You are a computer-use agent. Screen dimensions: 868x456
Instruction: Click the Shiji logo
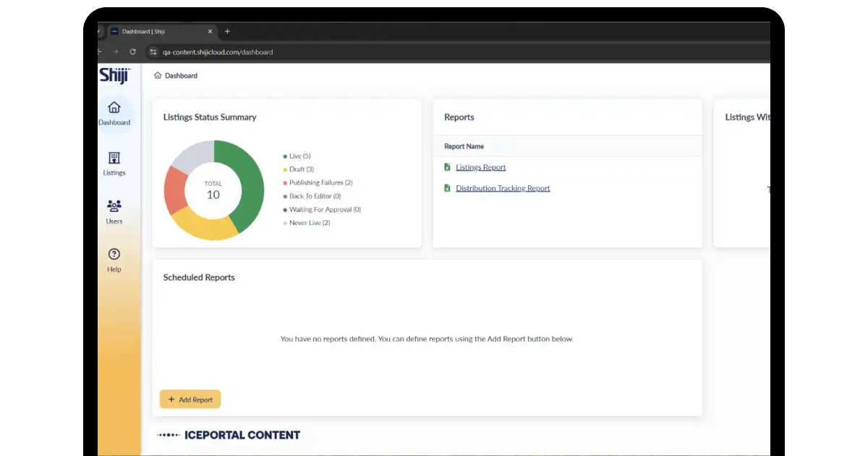tap(115, 75)
